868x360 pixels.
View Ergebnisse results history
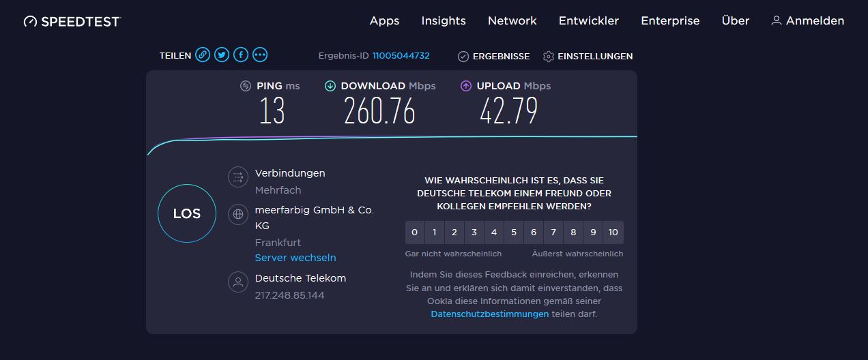tap(493, 56)
